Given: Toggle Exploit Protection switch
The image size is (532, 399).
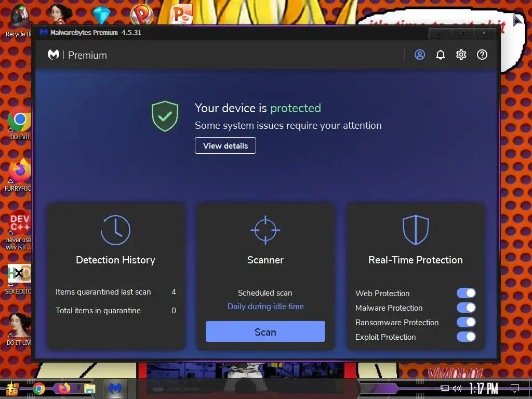Looking at the screenshot, I should [466, 337].
